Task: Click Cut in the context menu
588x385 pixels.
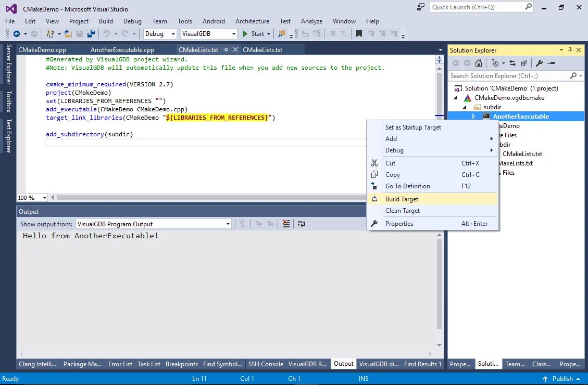Action: tap(433, 163)
